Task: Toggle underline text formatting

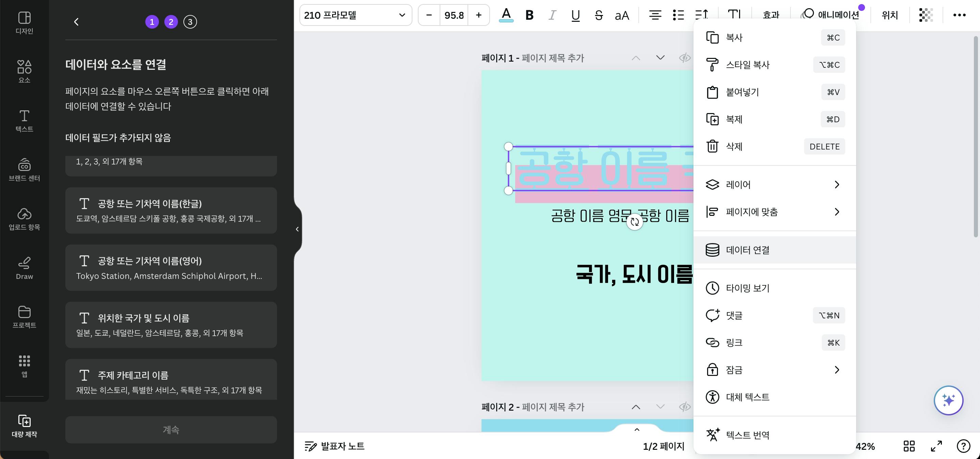Action: coord(575,15)
